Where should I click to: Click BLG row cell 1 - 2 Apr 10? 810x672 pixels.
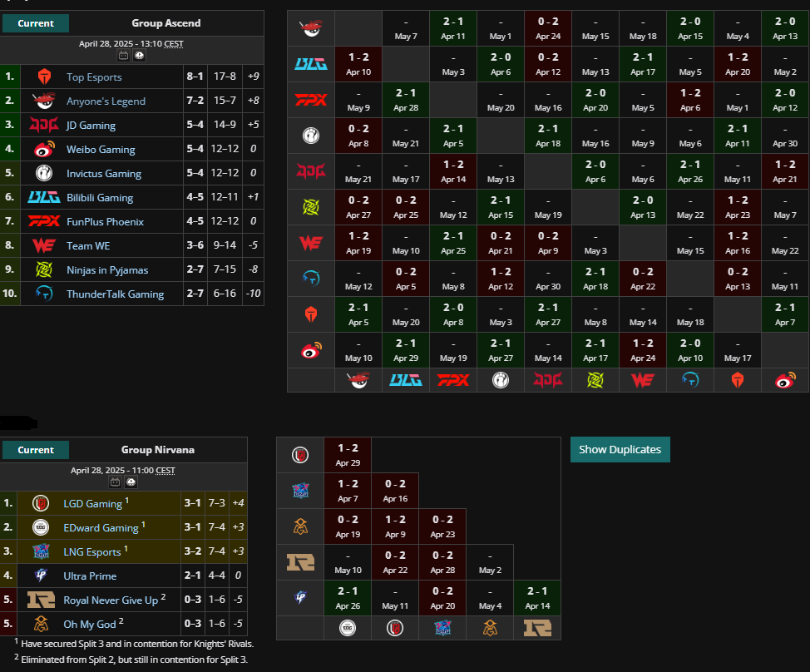[358, 64]
